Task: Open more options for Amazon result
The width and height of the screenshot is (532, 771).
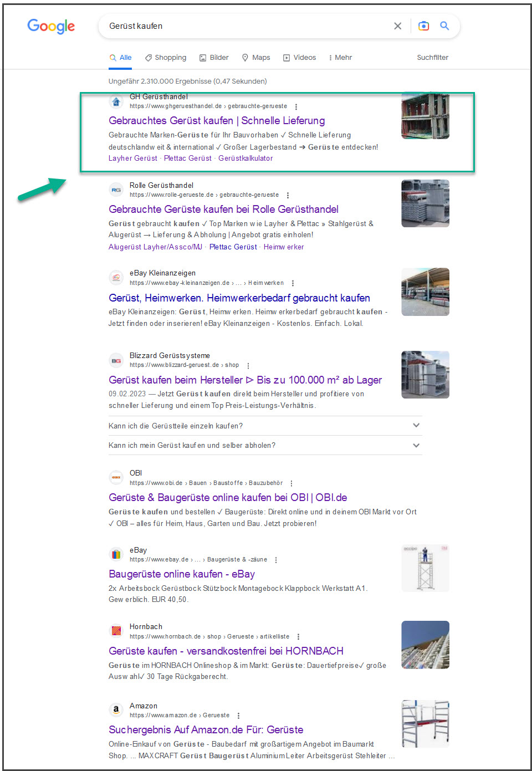Action: coord(238,716)
